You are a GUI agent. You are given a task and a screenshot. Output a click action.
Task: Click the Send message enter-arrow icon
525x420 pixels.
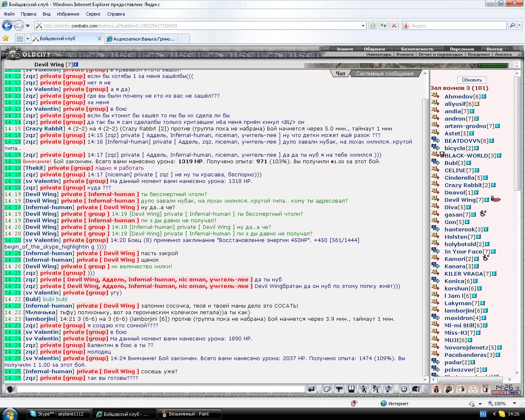point(311,389)
